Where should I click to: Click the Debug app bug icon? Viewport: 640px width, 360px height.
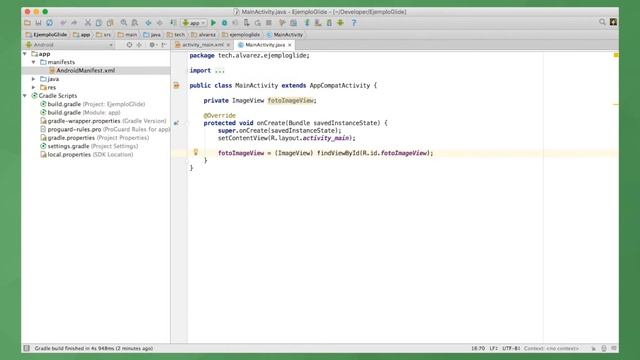224,23
